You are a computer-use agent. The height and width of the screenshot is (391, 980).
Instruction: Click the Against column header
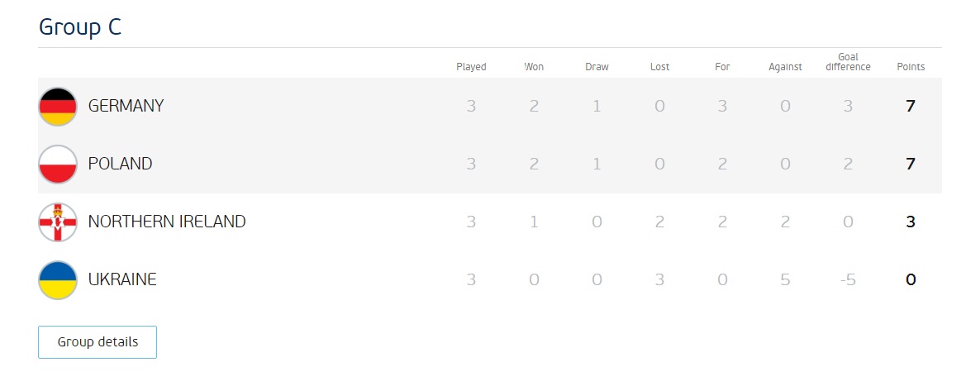(785, 67)
